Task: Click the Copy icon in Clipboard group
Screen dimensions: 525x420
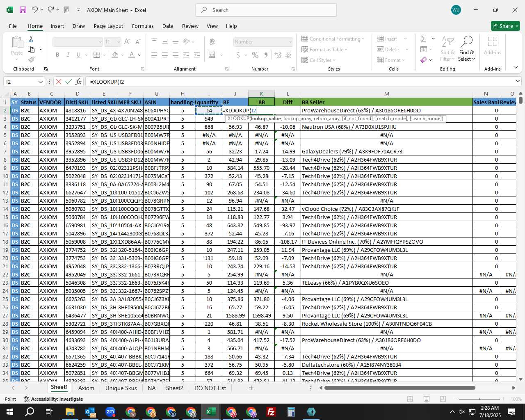Action: point(31,49)
